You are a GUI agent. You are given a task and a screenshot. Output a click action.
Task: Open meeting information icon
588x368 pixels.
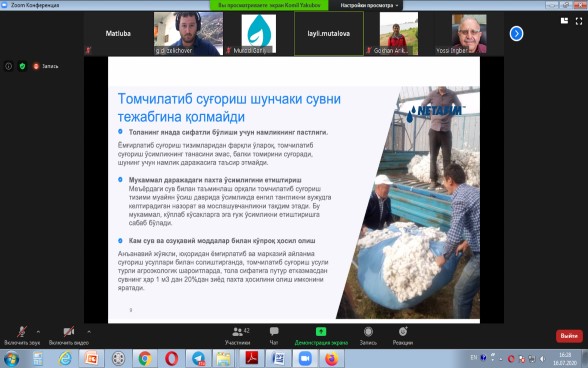pyautogui.click(x=9, y=66)
